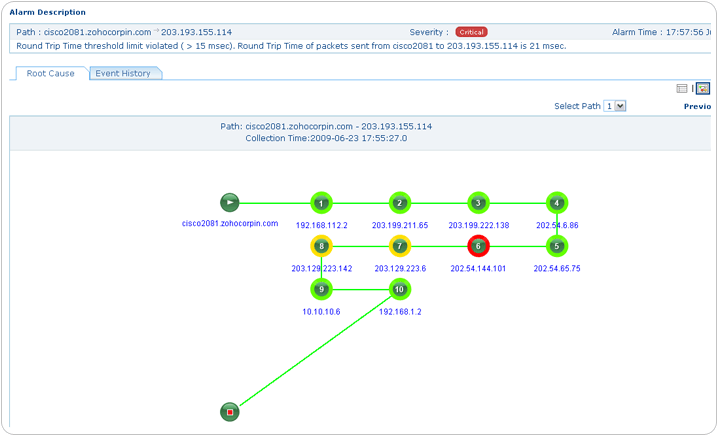The width and height of the screenshot is (718, 436).
Task: Switch to table view icon
Action: [x=682, y=89]
